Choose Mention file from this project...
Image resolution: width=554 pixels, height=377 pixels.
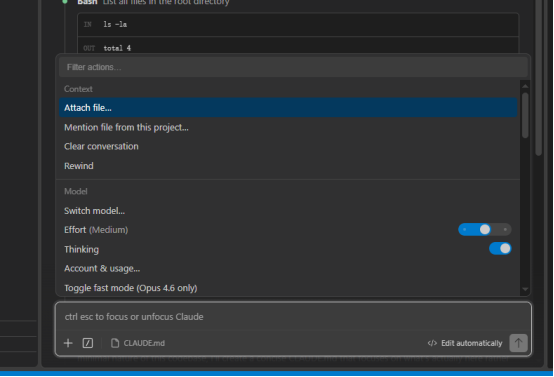pyautogui.click(x=288, y=127)
